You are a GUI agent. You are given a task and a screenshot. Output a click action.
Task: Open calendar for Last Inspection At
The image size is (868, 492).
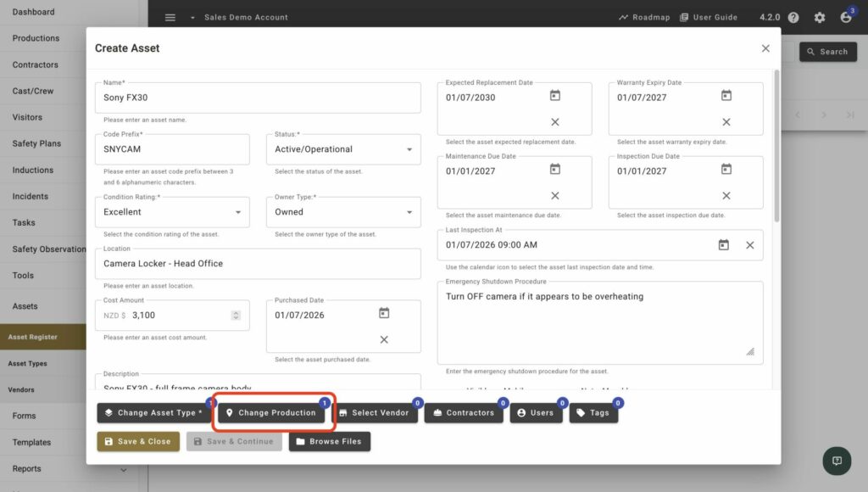point(724,245)
